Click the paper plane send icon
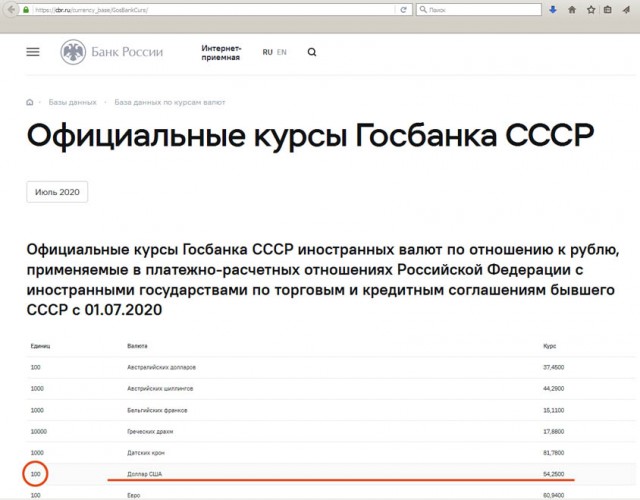The height and width of the screenshot is (500, 640). click(x=626, y=10)
